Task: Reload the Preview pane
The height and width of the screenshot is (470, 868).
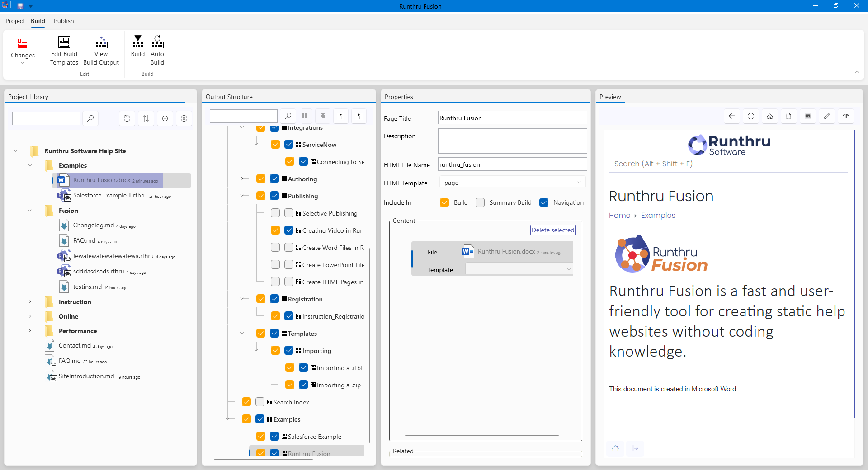Action: 751,116
